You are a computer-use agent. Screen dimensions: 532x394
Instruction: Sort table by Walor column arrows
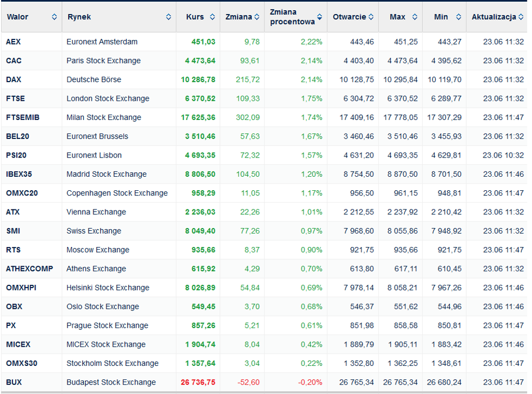54,17
